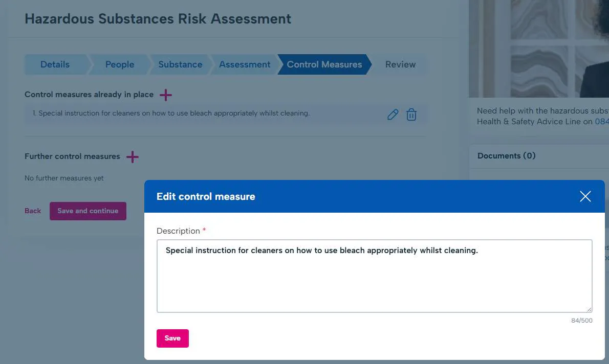609x364 pixels.
Task: Close the Edit control measure dialog
Action: [585, 196]
